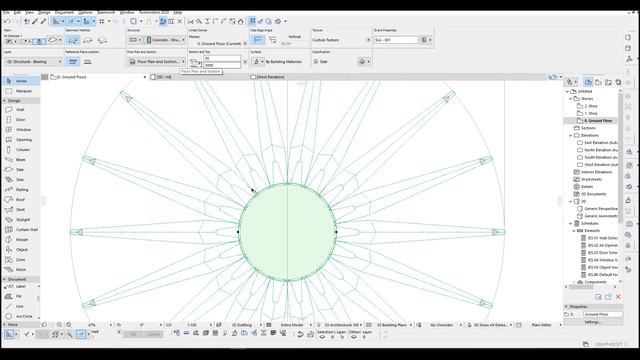Select the Zone tool
Image resolution: width=640 pixels, height=360 pixels.
click(20, 260)
